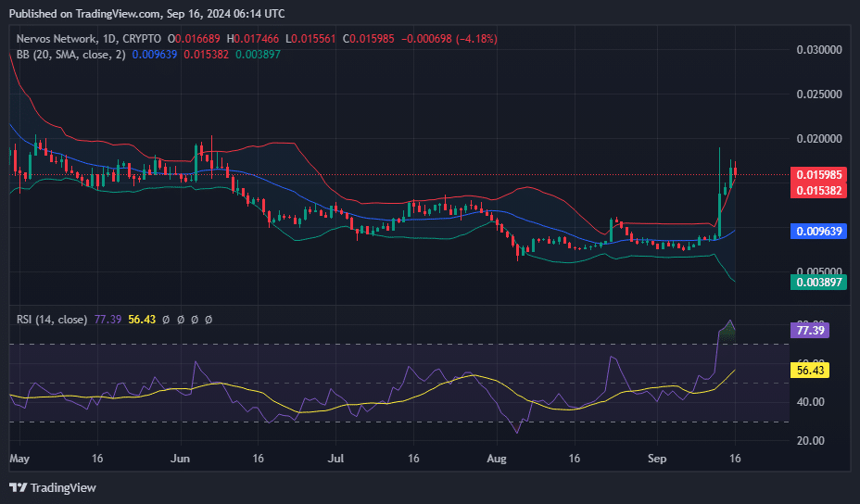This screenshot has height=504, width=860.
Task: Click the close price value 0.015985 in header
Action: click(x=372, y=39)
